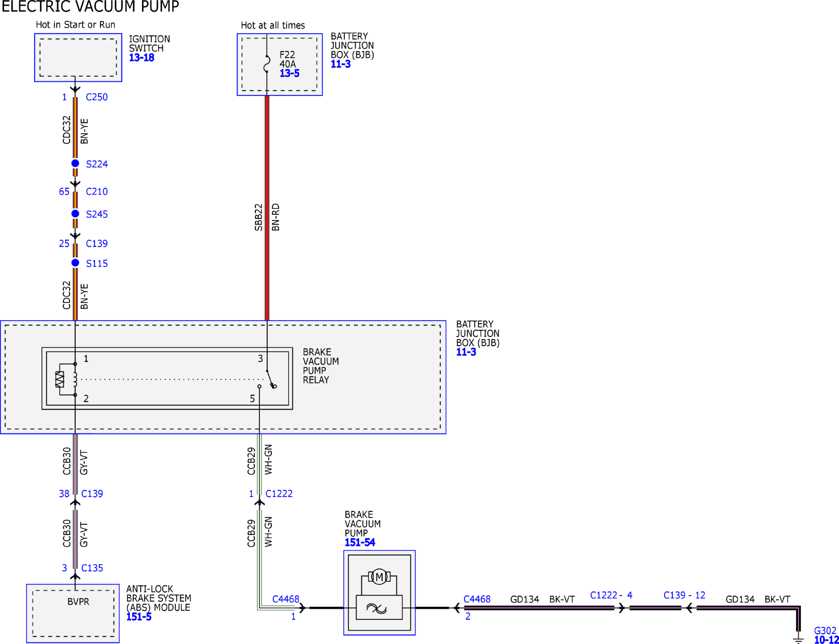The image size is (839, 644).
Task: Click the S224 splice dot
Action: click(x=75, y=163)
